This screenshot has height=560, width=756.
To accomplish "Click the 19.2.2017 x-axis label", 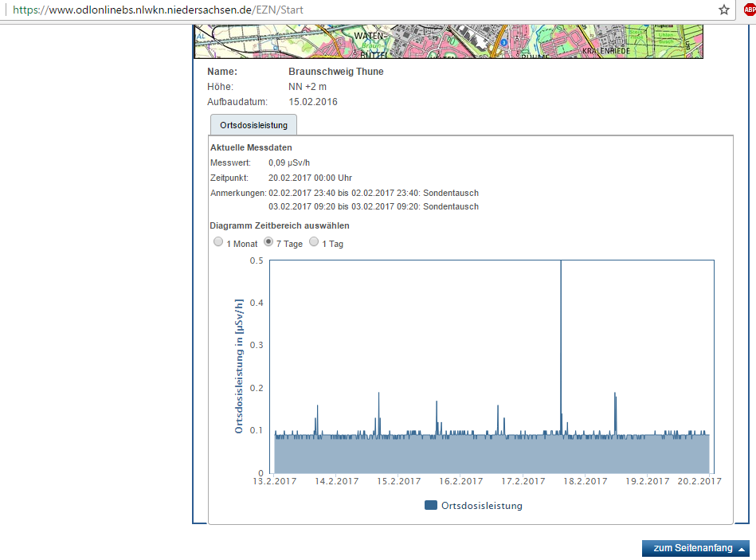I will tap(648, 481).
